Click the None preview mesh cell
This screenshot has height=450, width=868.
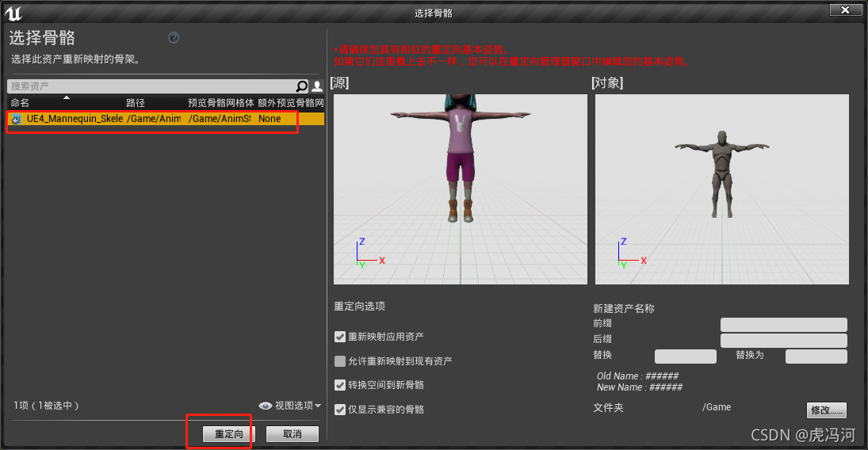(x=270, y=119)
